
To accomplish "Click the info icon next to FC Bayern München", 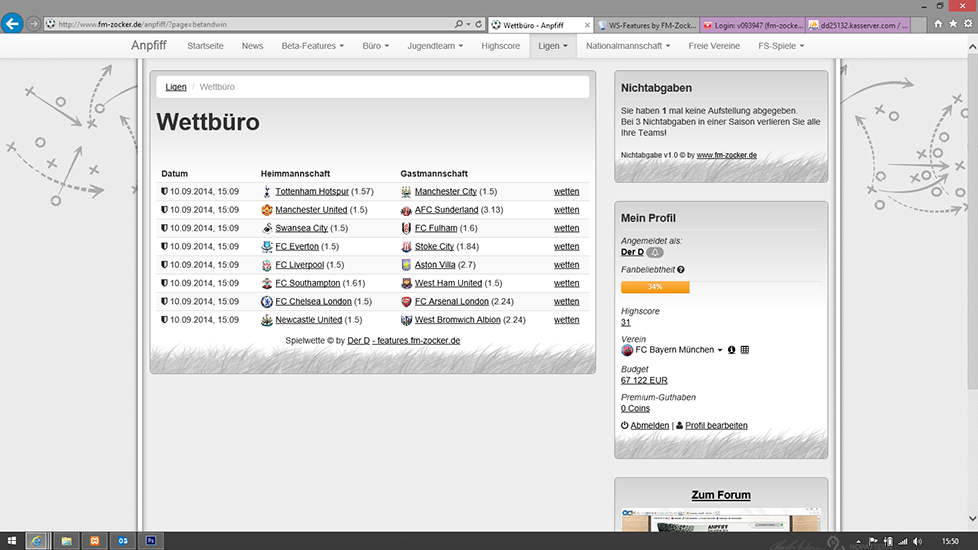I will pos(731,350).
